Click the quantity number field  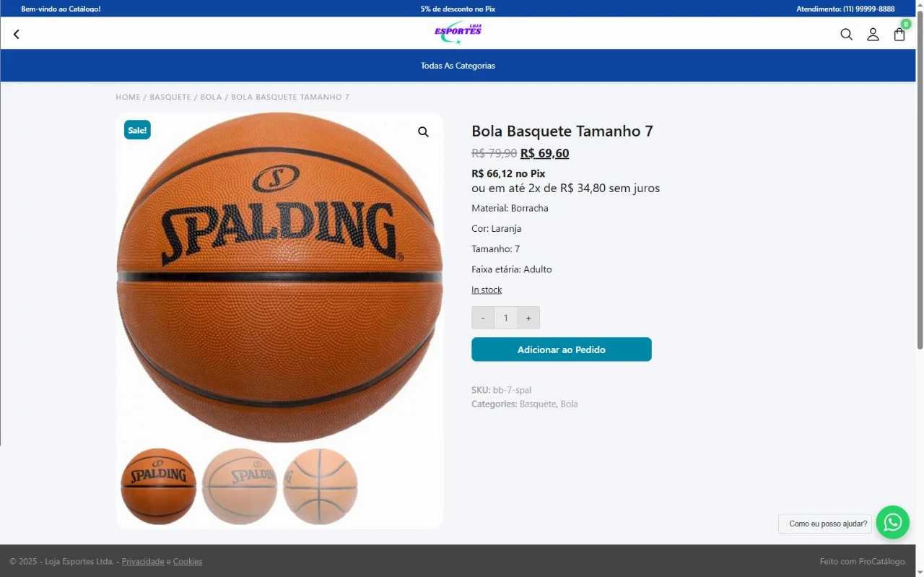[505, 318]
